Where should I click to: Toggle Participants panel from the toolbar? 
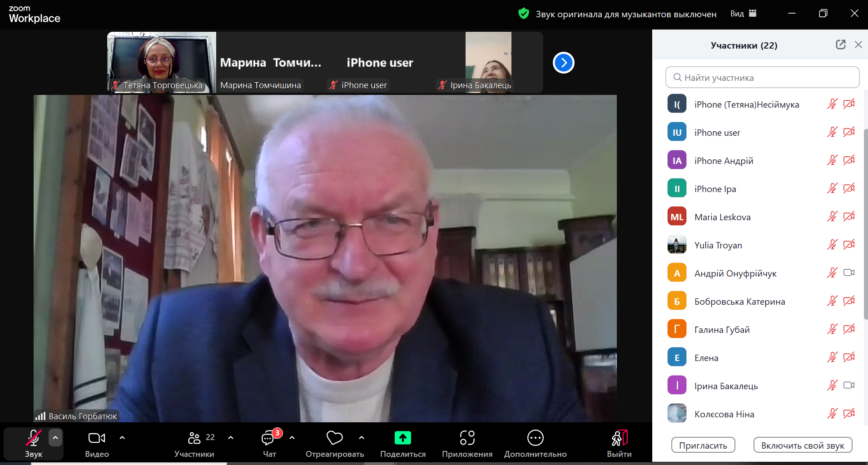[194, 438]
